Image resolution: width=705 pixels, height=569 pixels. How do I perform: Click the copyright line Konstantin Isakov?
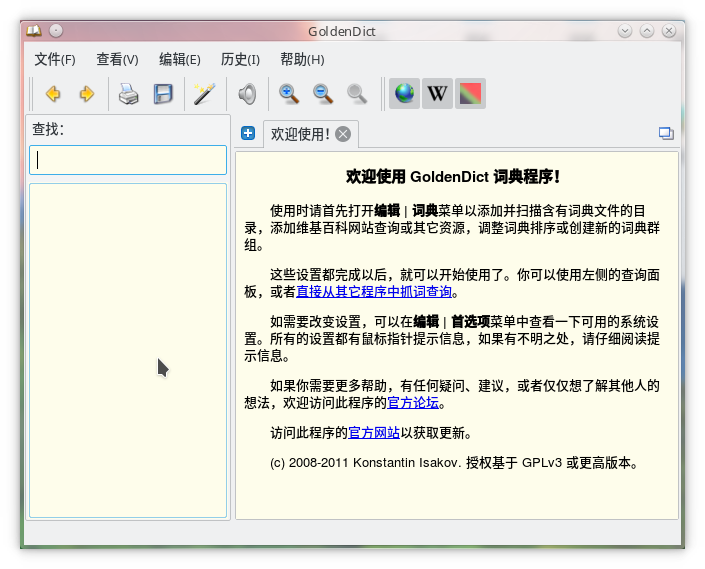453,462
